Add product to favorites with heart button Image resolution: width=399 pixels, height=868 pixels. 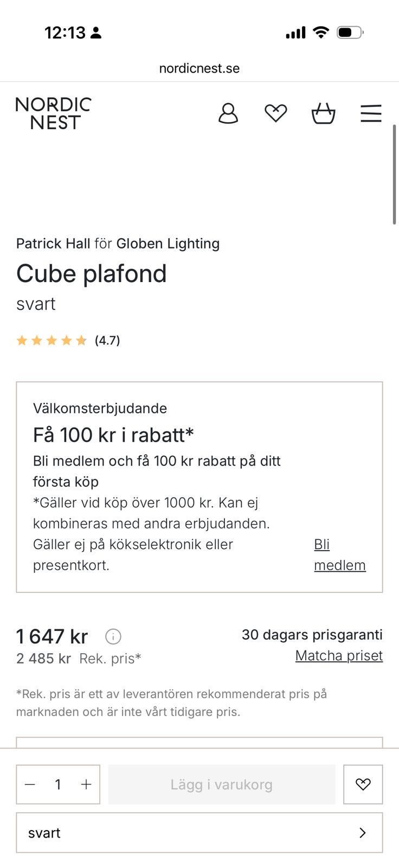pos(363,784)
